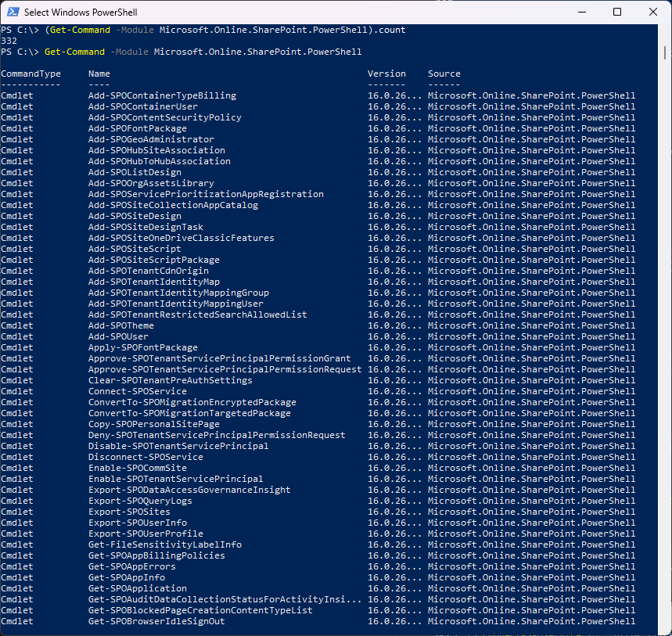Click the 'Select Windows PowerShell' title text
Screen dimensions: 672x636
click(x=81, y=13)
